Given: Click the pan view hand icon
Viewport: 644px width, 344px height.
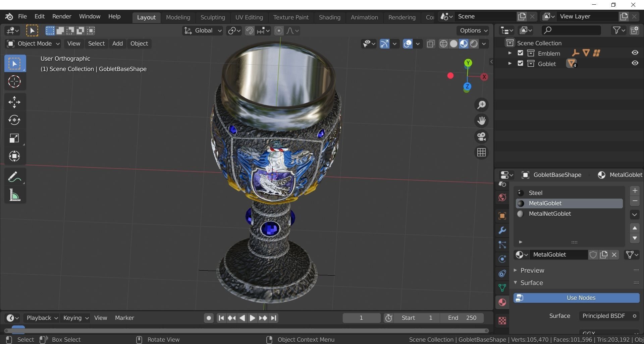Looking at the screenshot, I should pyautogui.click(x=482, y=121).
